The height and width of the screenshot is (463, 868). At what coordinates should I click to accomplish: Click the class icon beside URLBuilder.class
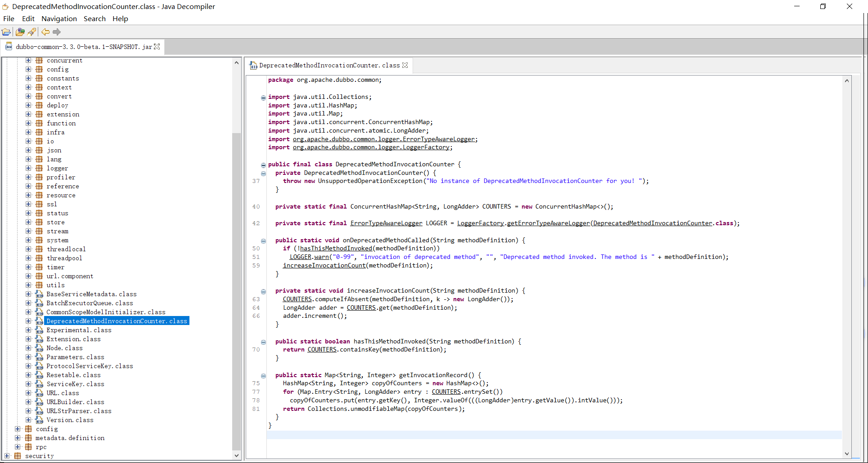(x=39, y=402)
